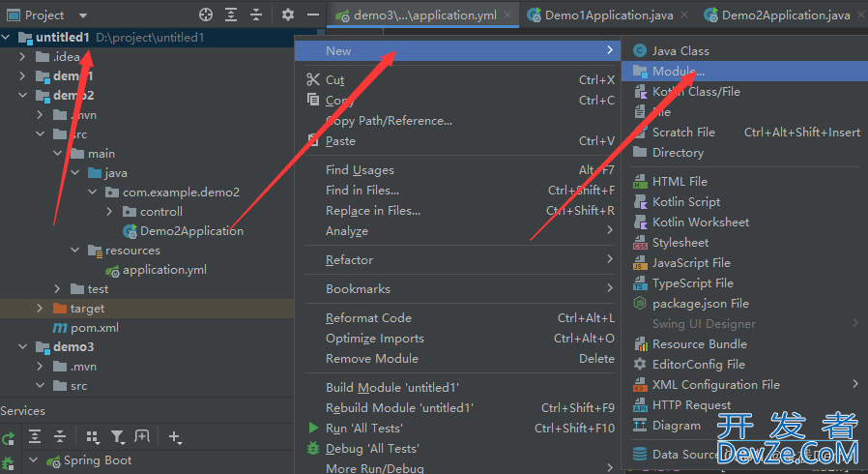Viewport: 868px width, 474px height.
Task: Click the HTML File icon
Action: 640,181
